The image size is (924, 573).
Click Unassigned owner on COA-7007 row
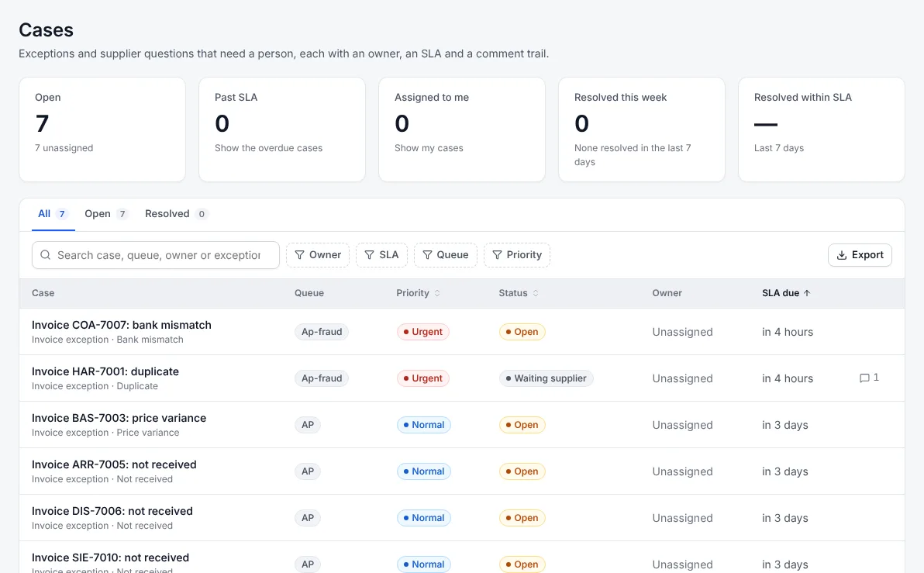(682, 332)
